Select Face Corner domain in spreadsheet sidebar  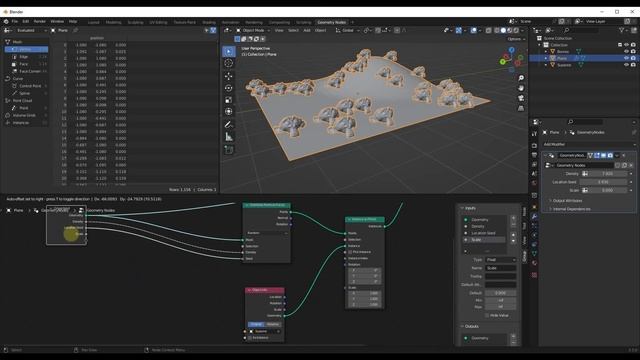[x=29, y=71]
